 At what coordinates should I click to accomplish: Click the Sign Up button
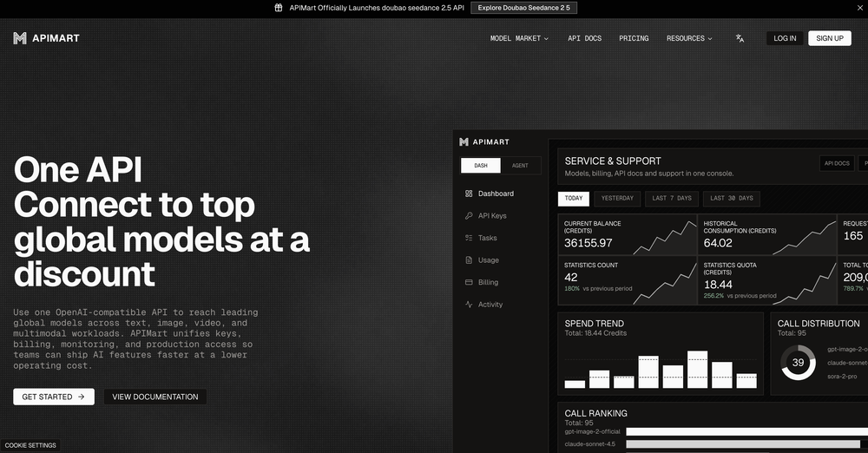[829, 38]
